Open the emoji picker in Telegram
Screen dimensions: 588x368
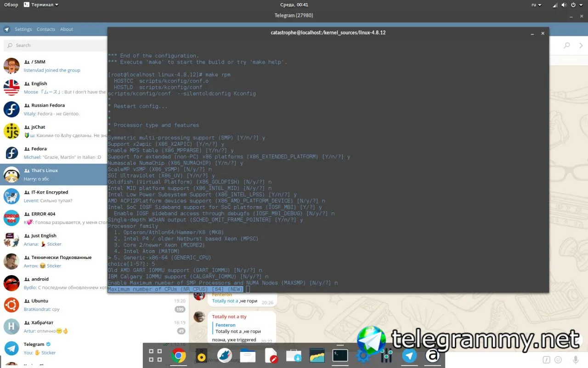pyautogui.click(x=558, y=360)
